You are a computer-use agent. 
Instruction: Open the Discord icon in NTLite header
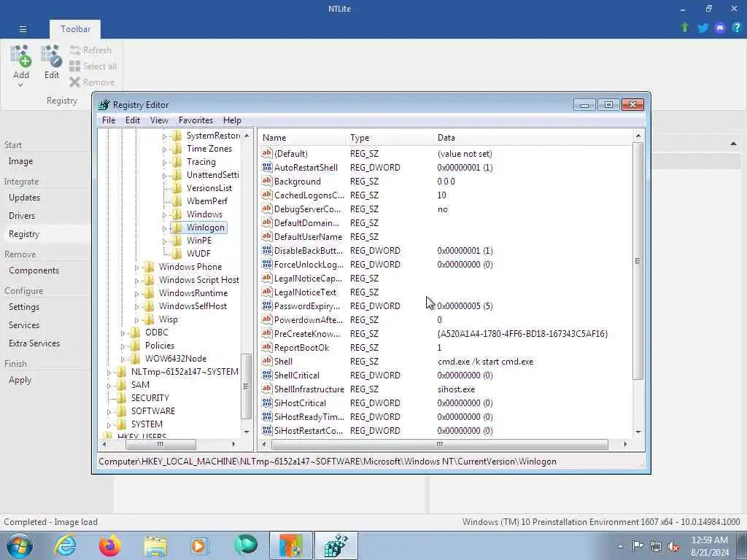(x=720, y=28)
